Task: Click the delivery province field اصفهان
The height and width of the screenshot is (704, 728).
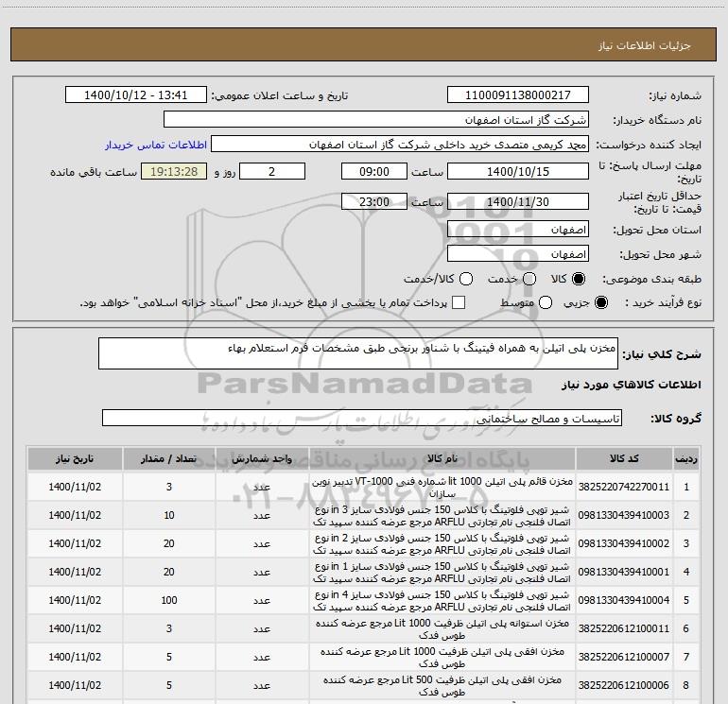Action: click(518, 230)
